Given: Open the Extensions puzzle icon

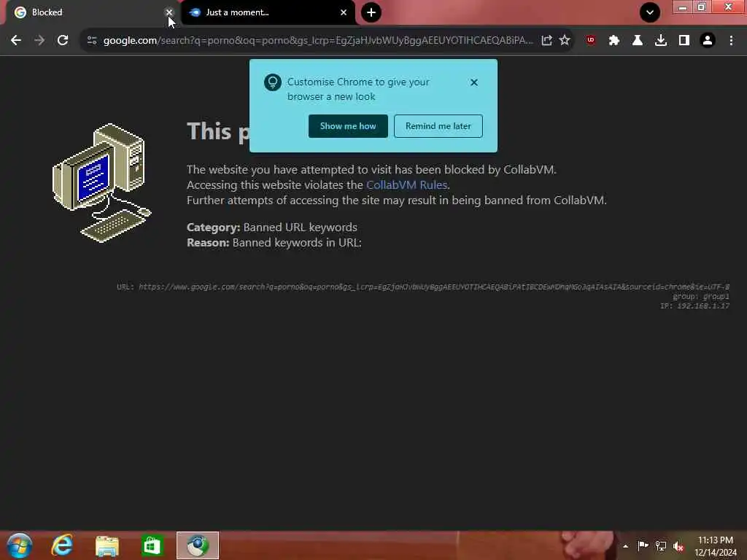Looking at the screenshot, I should point(614,41).
